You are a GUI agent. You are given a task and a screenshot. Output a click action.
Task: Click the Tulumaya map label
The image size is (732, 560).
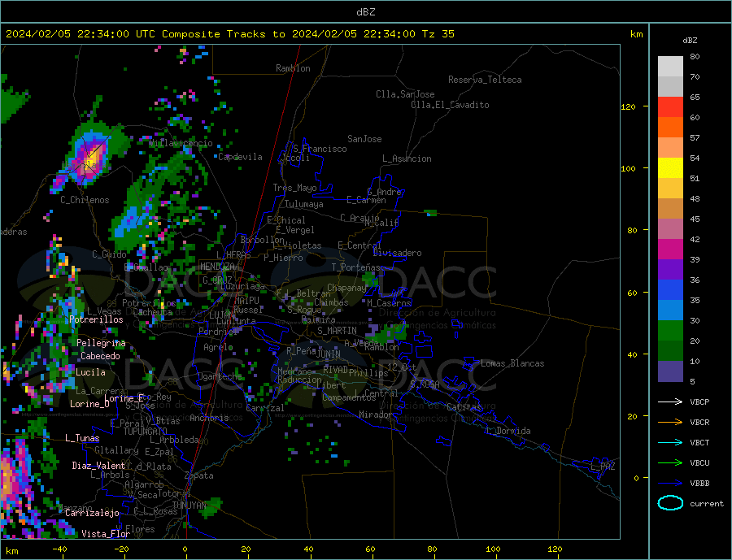(304, 204)
